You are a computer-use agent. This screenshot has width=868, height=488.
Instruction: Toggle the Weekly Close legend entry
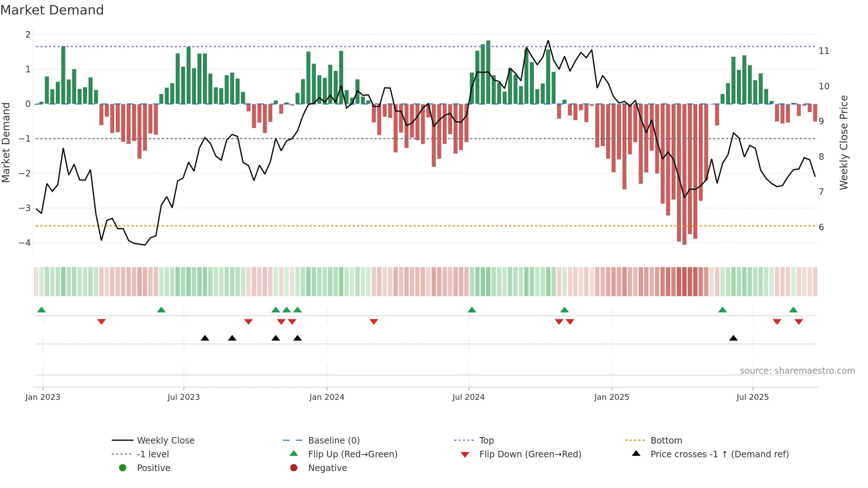(166, 440)
